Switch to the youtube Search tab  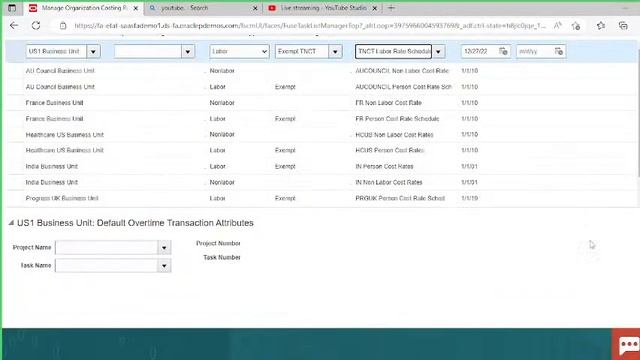tap(203, 8)
